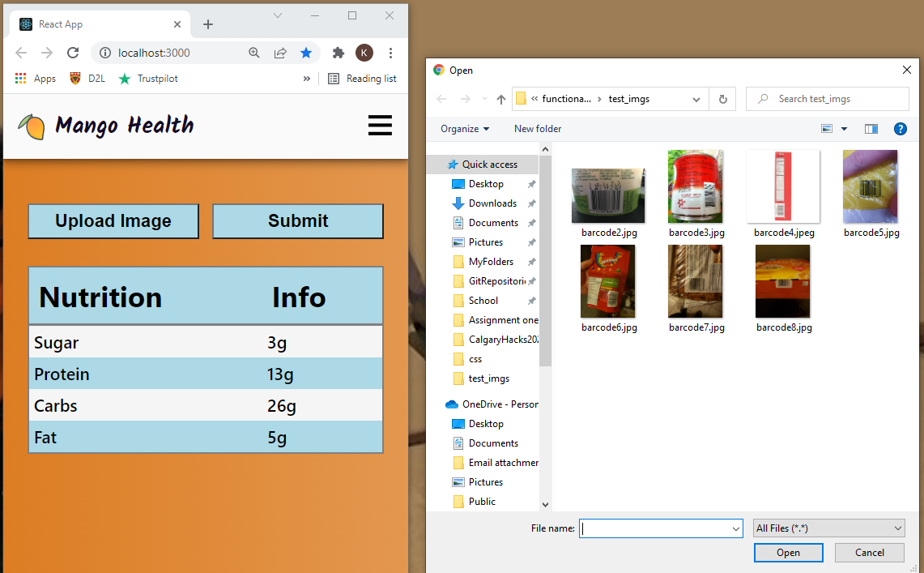Bookmark this tab with the star icon

coord(306,53)
